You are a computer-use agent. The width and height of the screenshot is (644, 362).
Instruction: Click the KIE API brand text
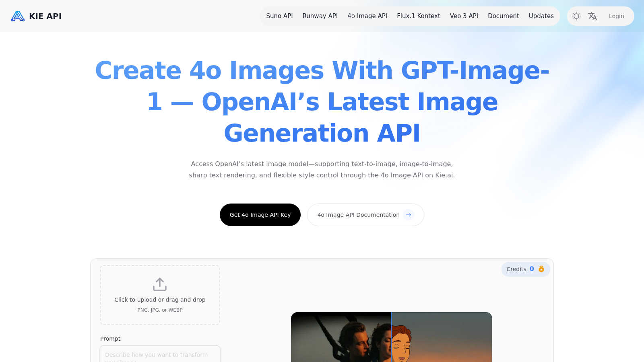[45, 16]
